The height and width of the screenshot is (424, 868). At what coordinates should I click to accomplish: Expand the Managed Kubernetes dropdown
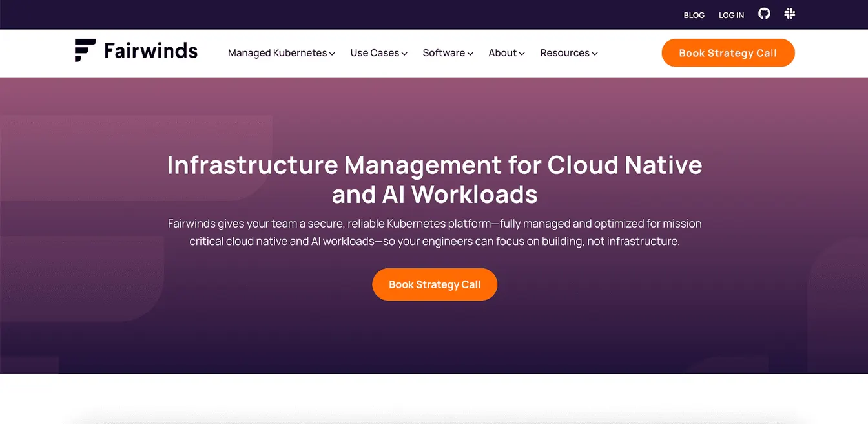coord(282,53)
